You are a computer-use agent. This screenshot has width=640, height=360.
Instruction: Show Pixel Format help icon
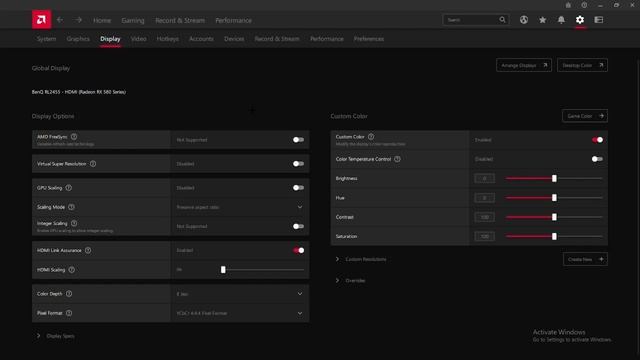(69, 313)
